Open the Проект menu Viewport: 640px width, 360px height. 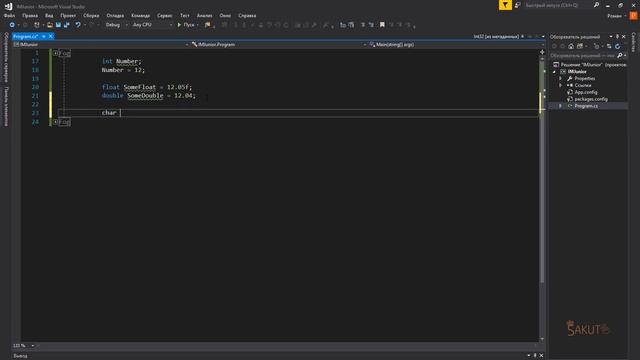(x=68, y=16)
